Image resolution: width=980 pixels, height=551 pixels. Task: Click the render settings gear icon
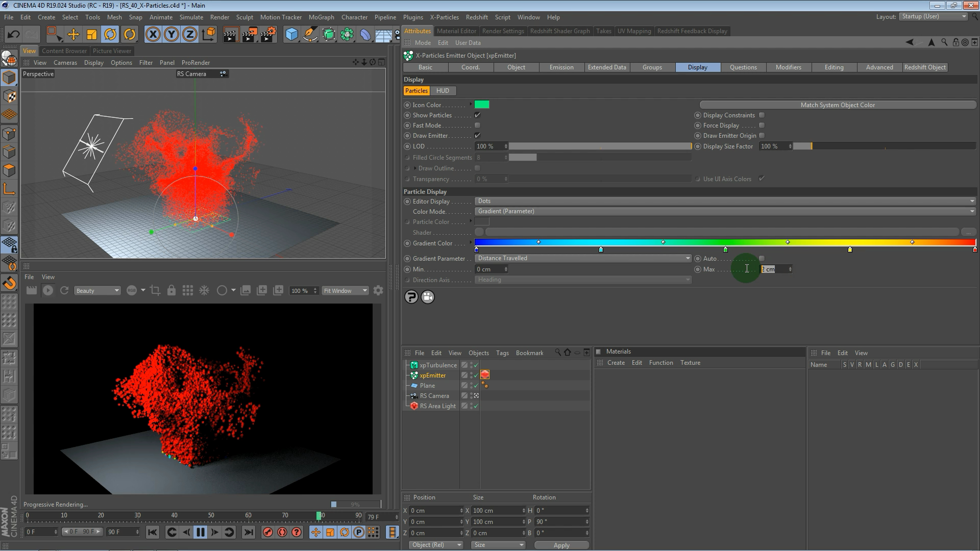[378, 290]
